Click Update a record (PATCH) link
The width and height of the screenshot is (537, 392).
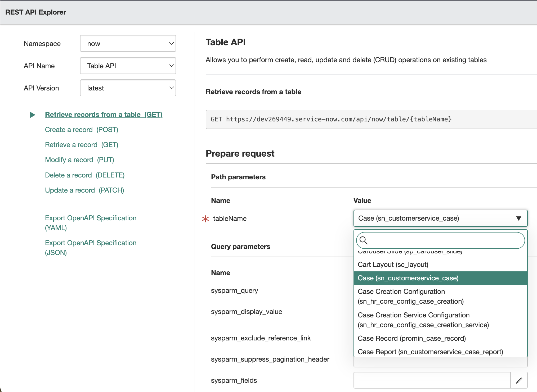pos(84,190)
